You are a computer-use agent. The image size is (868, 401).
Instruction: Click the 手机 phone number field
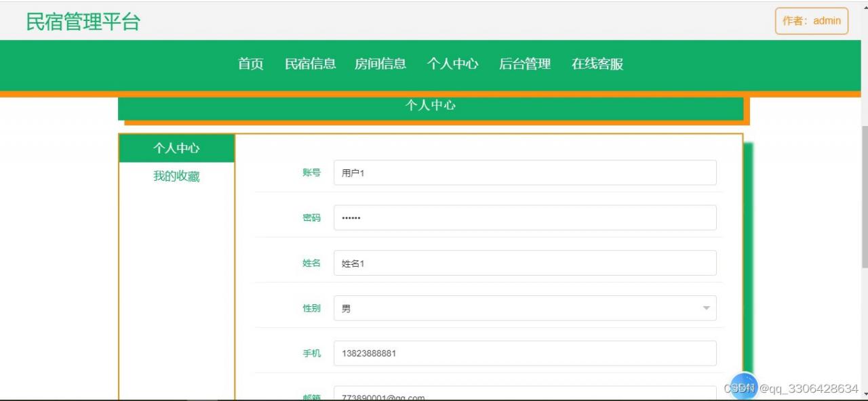coord(524,353)
